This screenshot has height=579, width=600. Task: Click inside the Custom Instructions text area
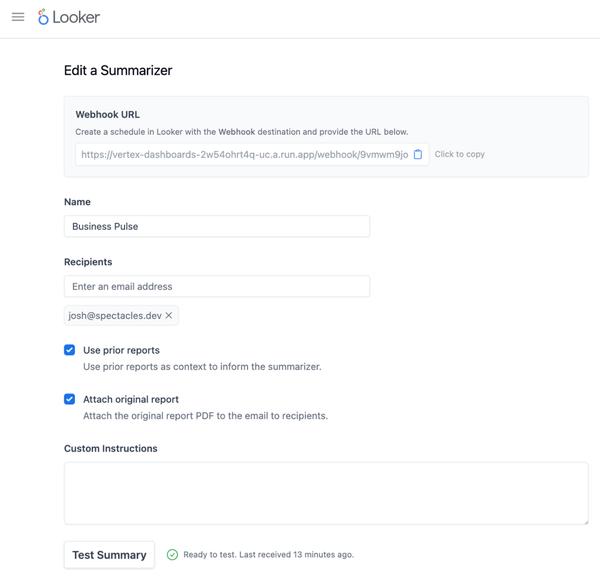pyautogui.click(x=326, y=493)
